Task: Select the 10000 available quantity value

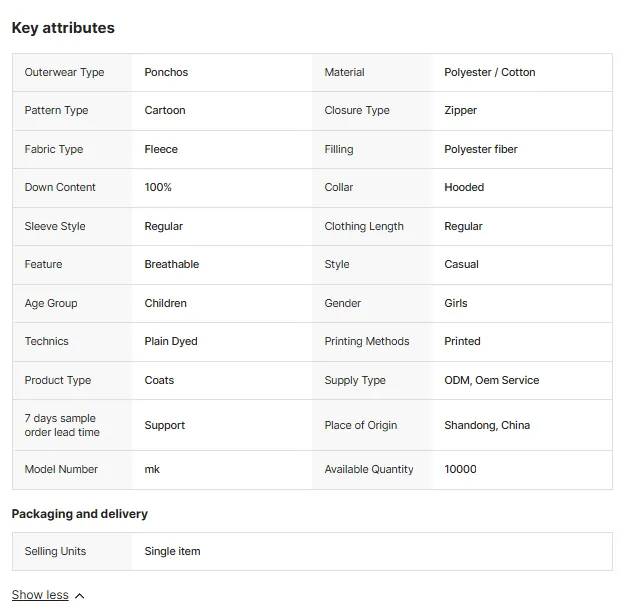Action: point(461,469)
